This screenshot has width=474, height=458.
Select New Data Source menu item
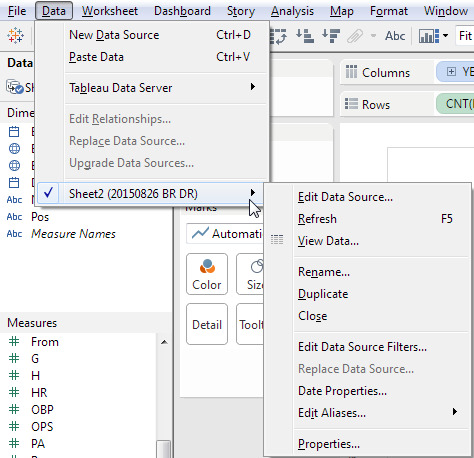(152, 35)
